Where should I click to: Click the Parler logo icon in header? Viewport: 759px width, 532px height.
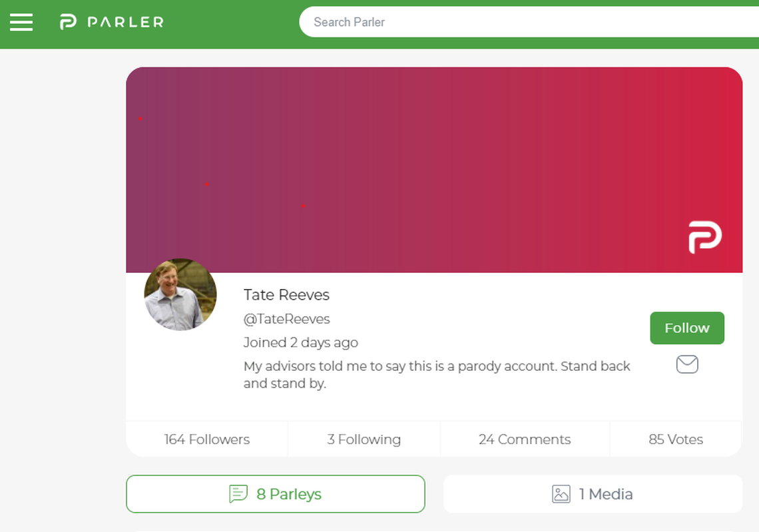pos(68,22)
